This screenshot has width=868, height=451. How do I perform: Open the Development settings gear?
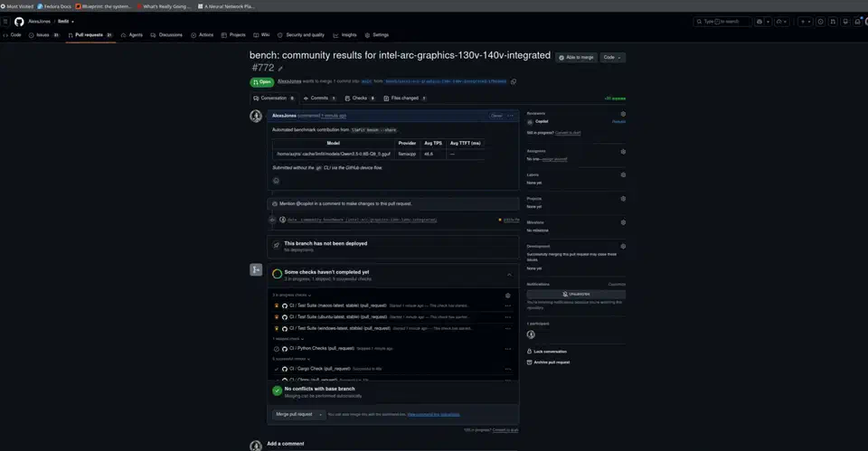pyautogui.click(x=623, y=246)
